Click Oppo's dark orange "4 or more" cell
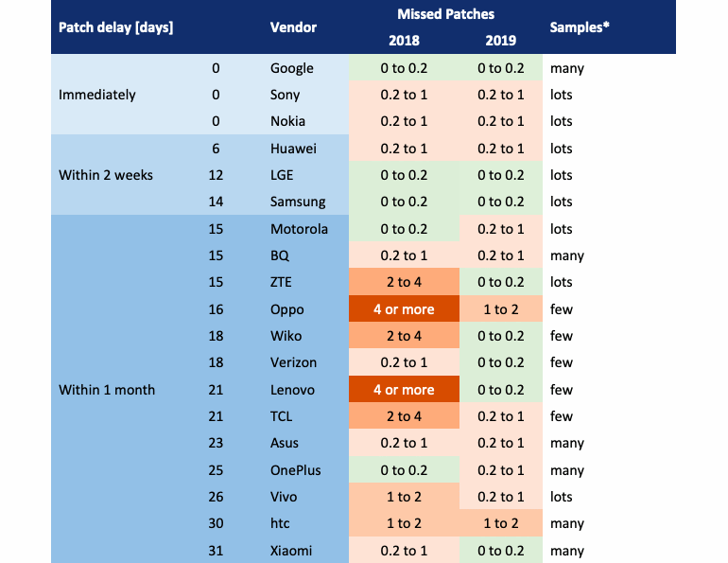Viewport: 728px width, 563px height. [404, 309]
